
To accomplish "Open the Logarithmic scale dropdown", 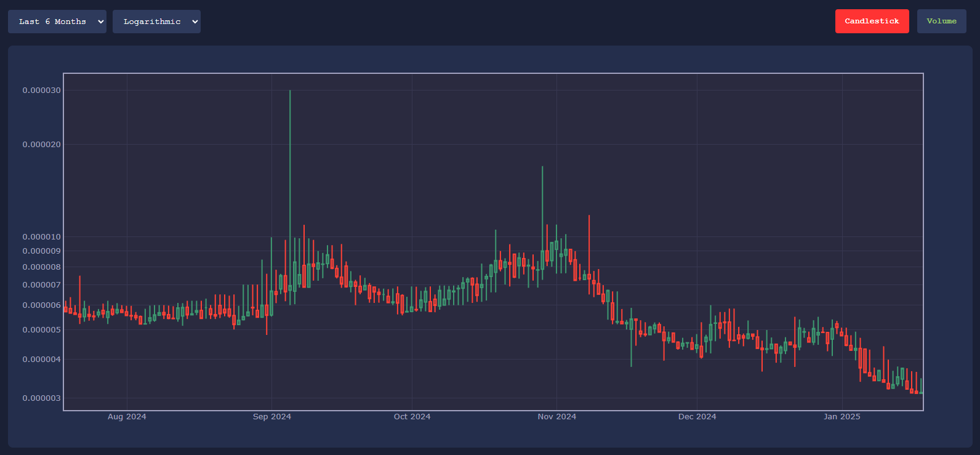I will 156,22.
